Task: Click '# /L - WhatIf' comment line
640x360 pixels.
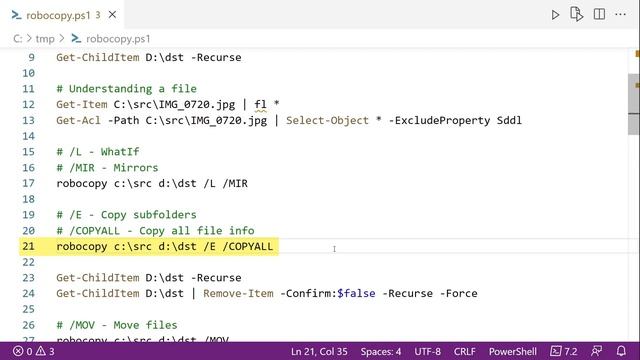Action: pyautogui.click(x=98, y=152)
